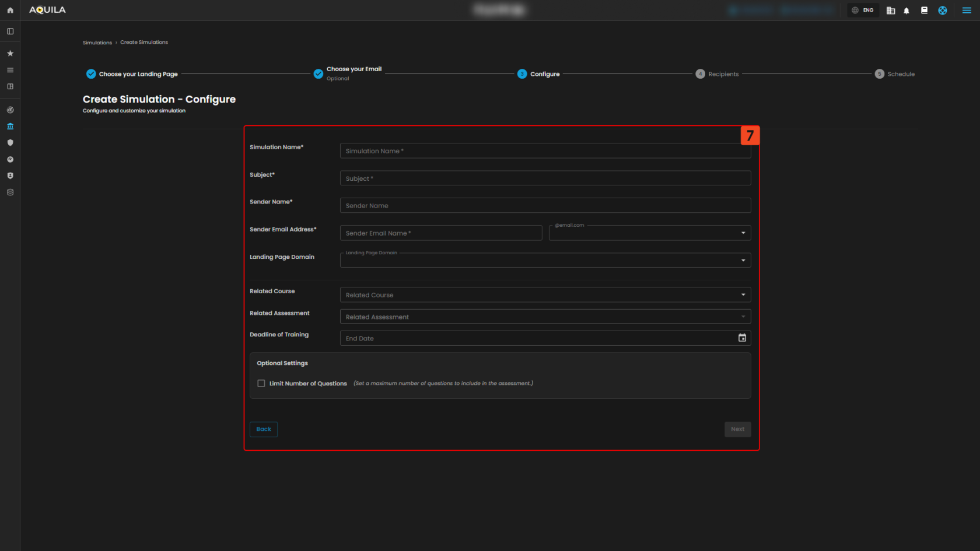Click the blue lifebuoy support icon
This screenshot has width=980, height=551.
pyautogui.click(x=942, y=10)
